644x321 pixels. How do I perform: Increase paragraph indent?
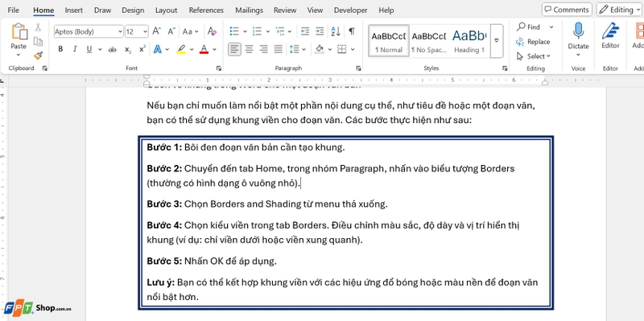click(320, 31)
